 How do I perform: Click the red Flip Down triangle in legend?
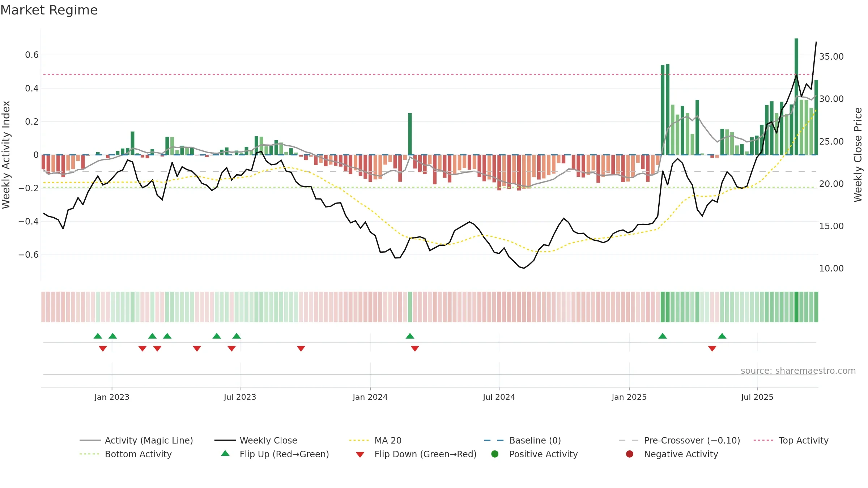360,454
